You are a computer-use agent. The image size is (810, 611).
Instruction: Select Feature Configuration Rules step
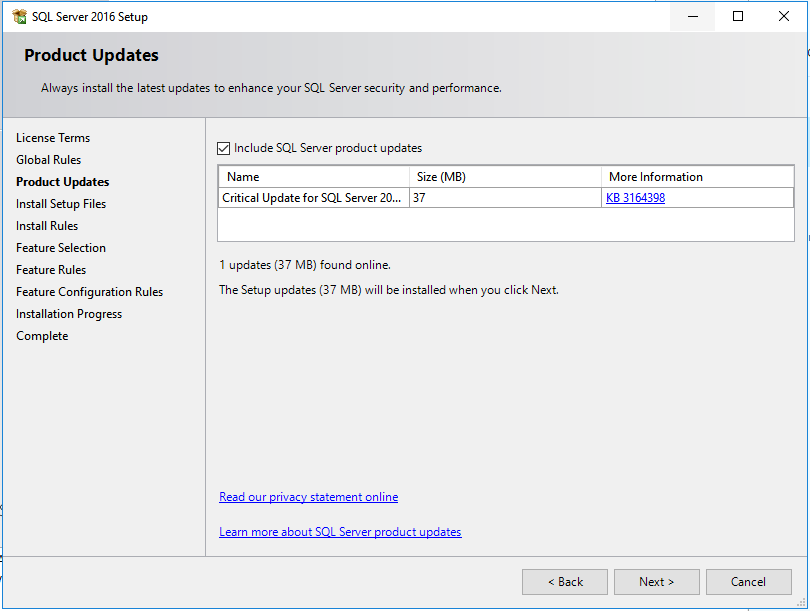point(89,291)
